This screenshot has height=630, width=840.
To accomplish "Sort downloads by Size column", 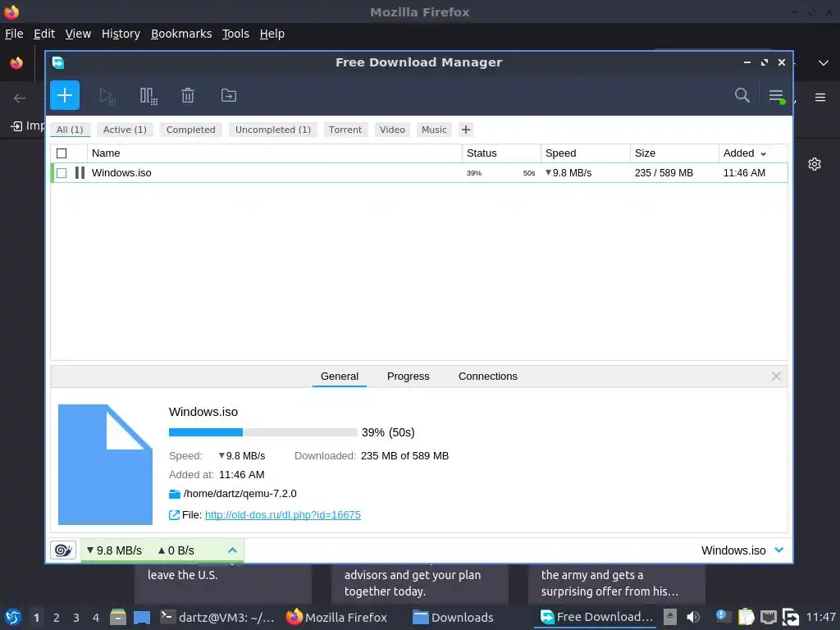I will [x=674, y=153].
